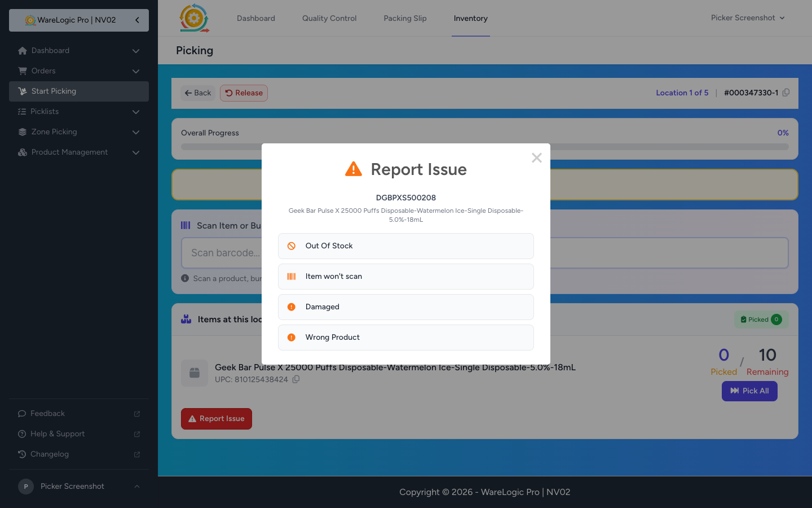Viewport: 812px width, 508px height.
Task: Click the Feedback speech bubble icon
Action: (x=21, y=413)
